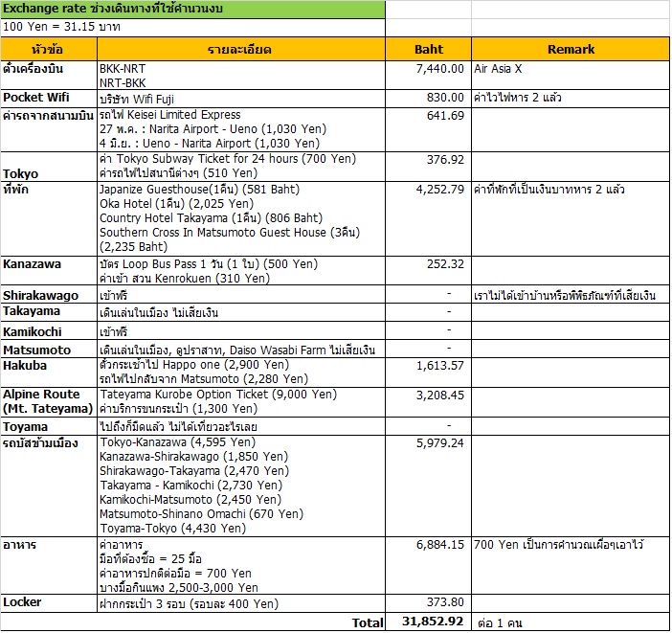Click the Happo one gondola ticket cell
The image size is (672, 633).
point(241,373)
